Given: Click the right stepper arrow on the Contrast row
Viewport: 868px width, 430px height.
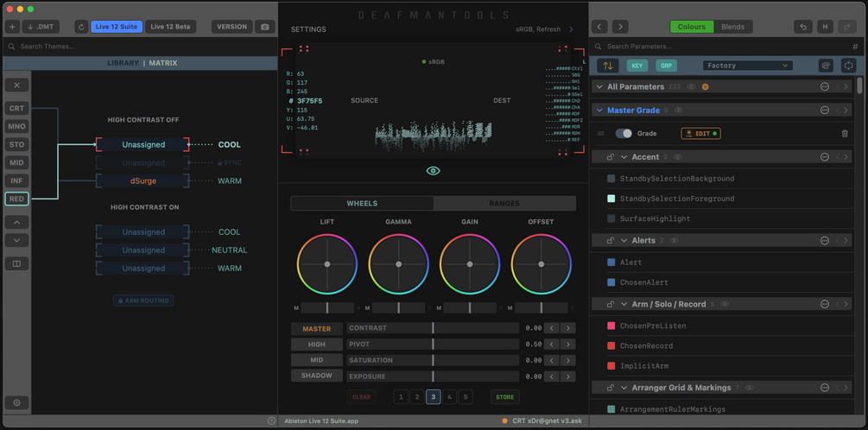Looking at the screenshot, I should coord(568,328).
